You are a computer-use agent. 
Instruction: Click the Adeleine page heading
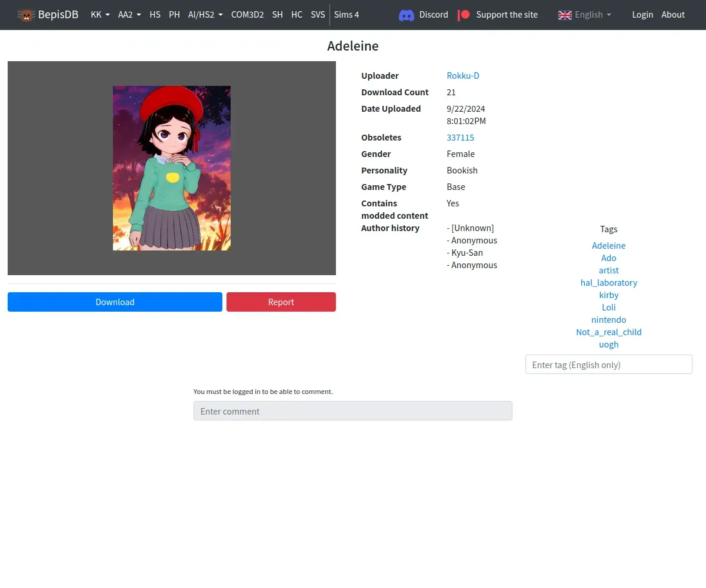pos(353,46)
